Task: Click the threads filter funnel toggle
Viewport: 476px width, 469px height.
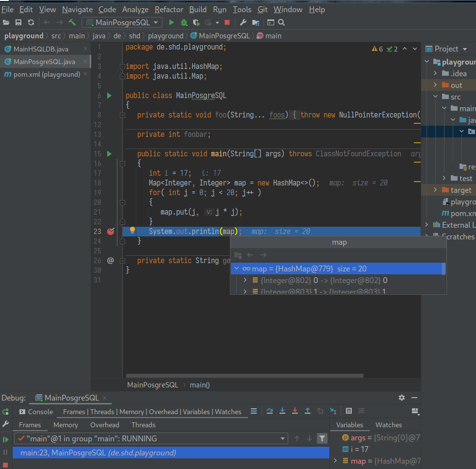Action: tap(322, 438)
